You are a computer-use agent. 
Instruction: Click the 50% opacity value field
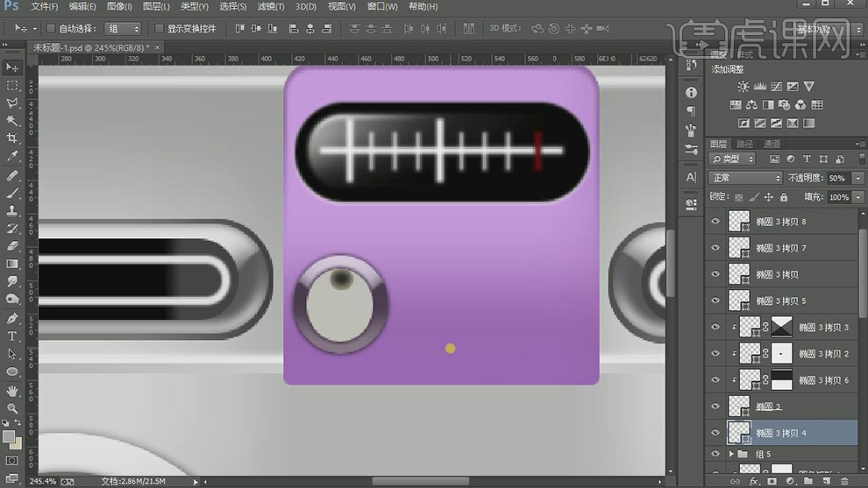839,178
